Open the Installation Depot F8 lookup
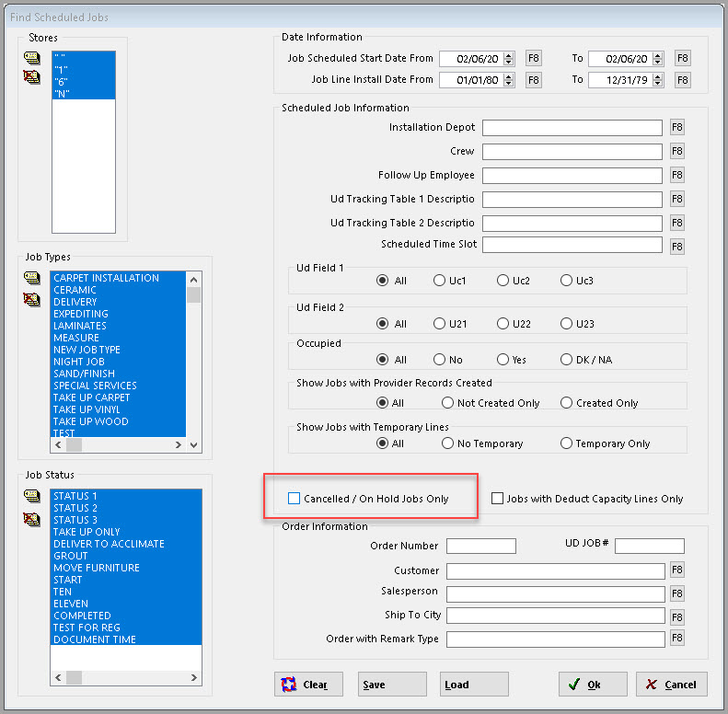This screenshot has height=714, width=728. click(x=677, y=127)
